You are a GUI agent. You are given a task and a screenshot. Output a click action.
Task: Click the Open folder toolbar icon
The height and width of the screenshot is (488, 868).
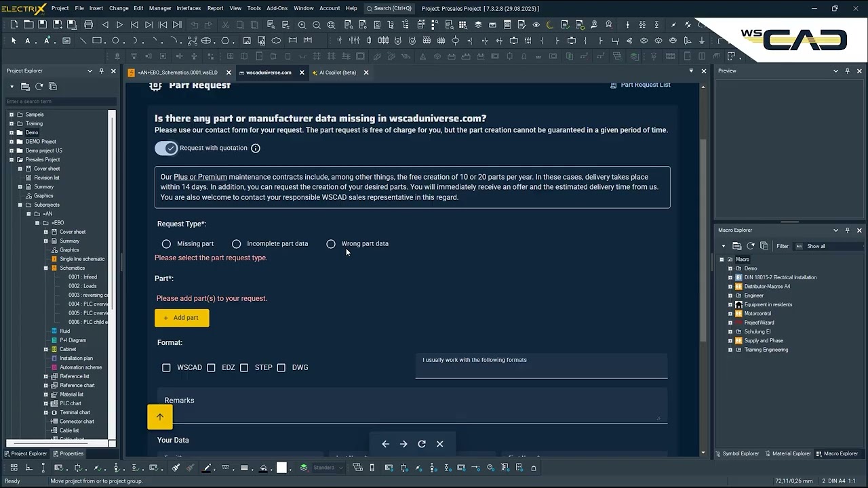click(x=28, y=24)
